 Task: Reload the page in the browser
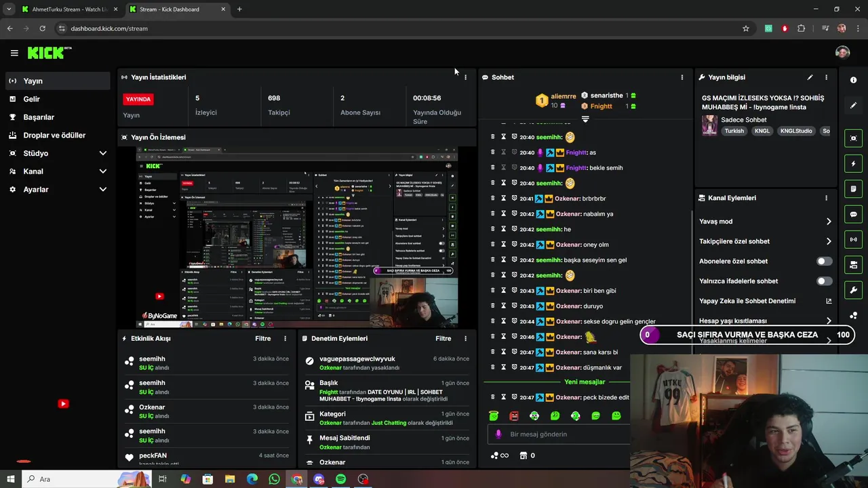42,28
